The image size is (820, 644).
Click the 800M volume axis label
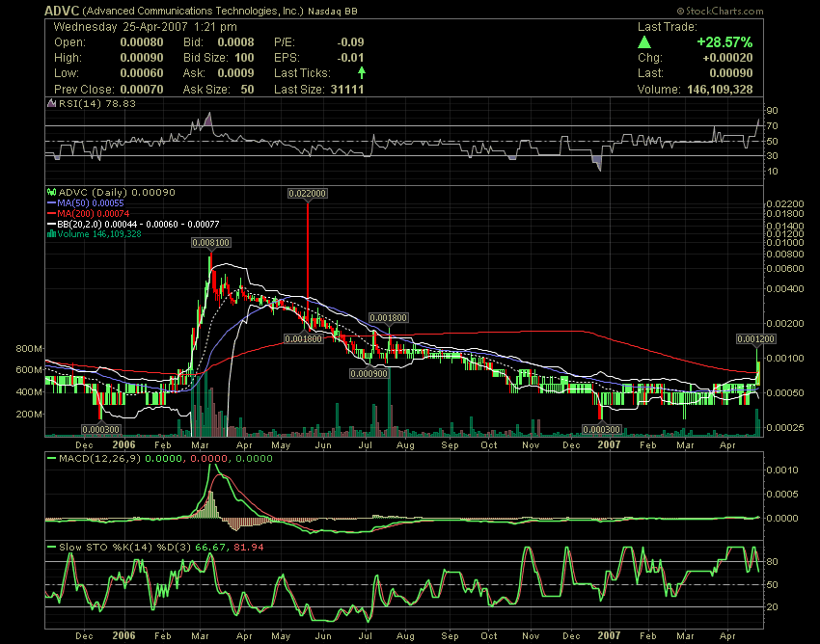29,349
